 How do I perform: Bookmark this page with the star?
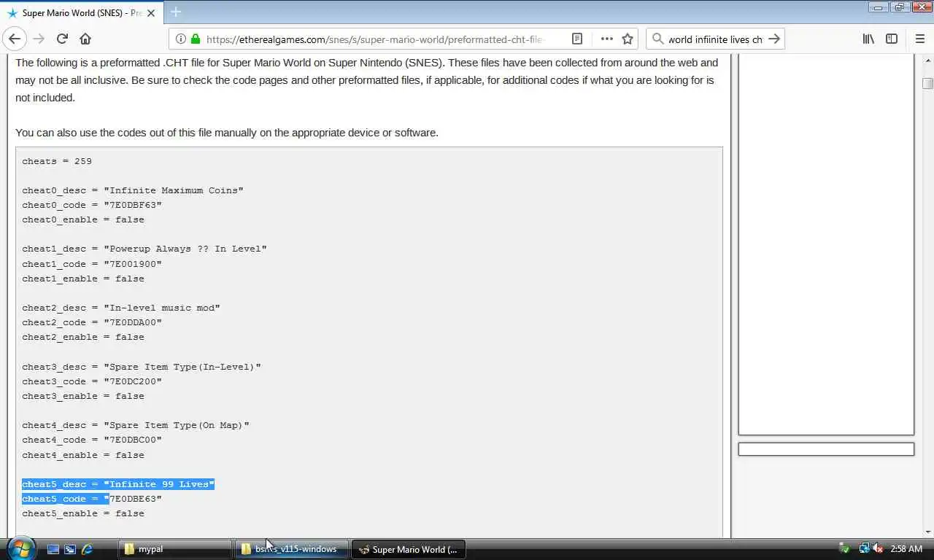628,39
